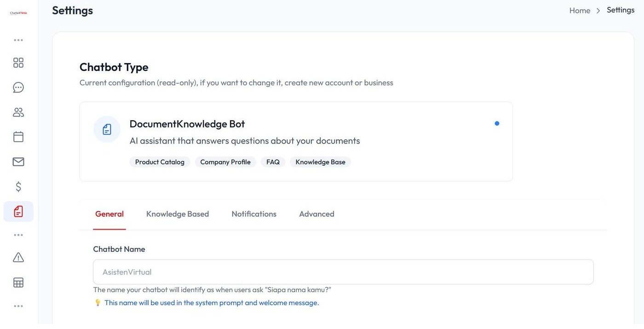Expand the middle sidebar ellipsis section
Viewport: 644px width, 329px height.
click(18, 235)
